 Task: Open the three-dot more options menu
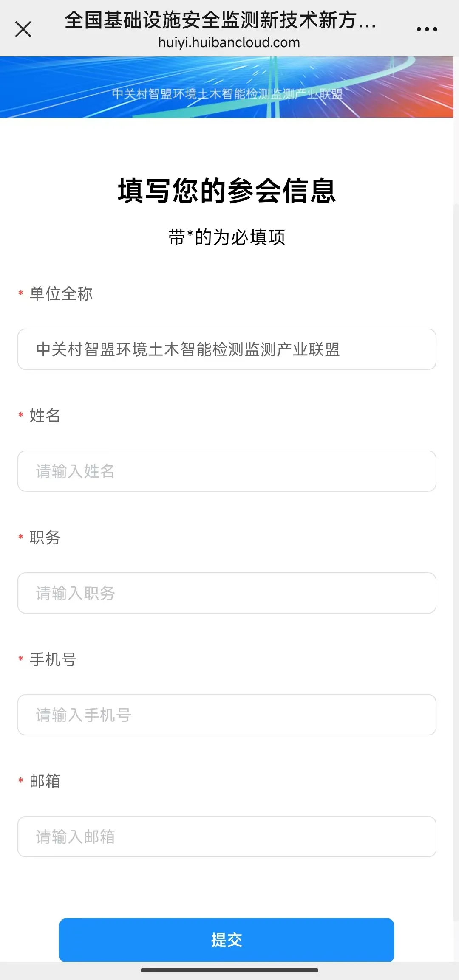427,29
